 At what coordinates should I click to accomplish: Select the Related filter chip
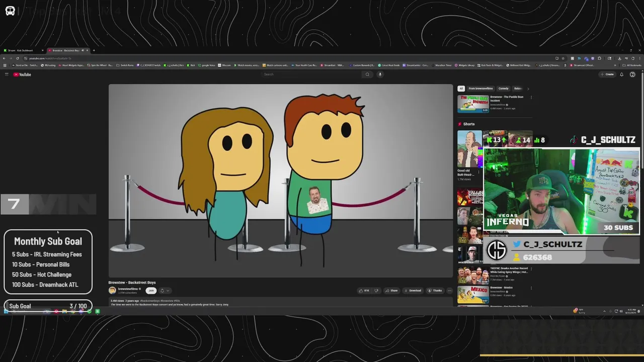coord(518,88)
